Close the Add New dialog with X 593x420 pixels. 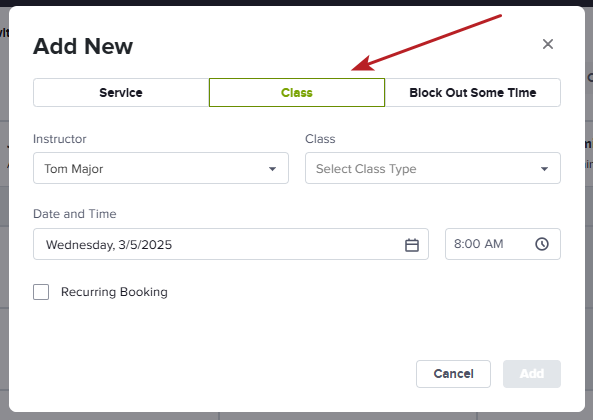[x=548, y=44]
